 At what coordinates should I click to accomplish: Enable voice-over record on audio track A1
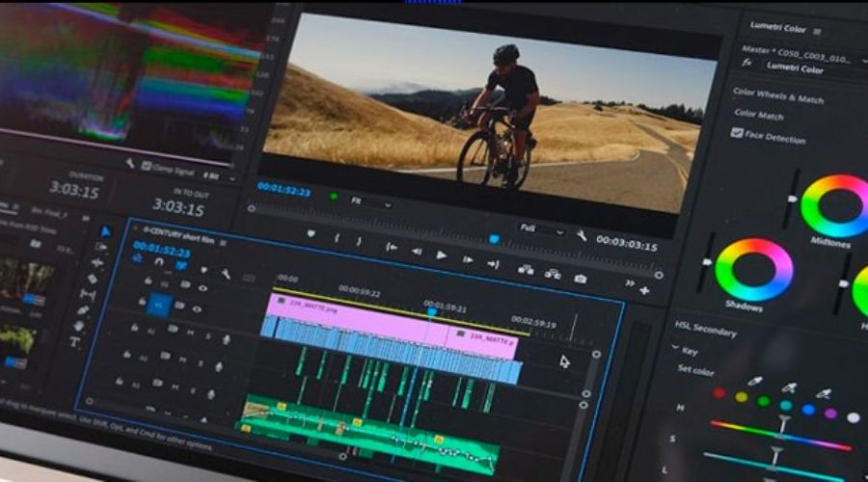coord(226,339)
